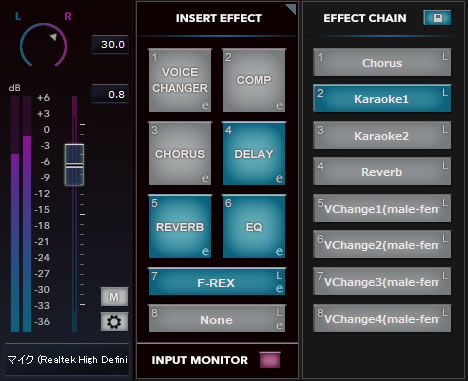This screenshot has height=381, width=468.
Task: Select the VChange4 effect chain preset
Action: coord(382,318)
